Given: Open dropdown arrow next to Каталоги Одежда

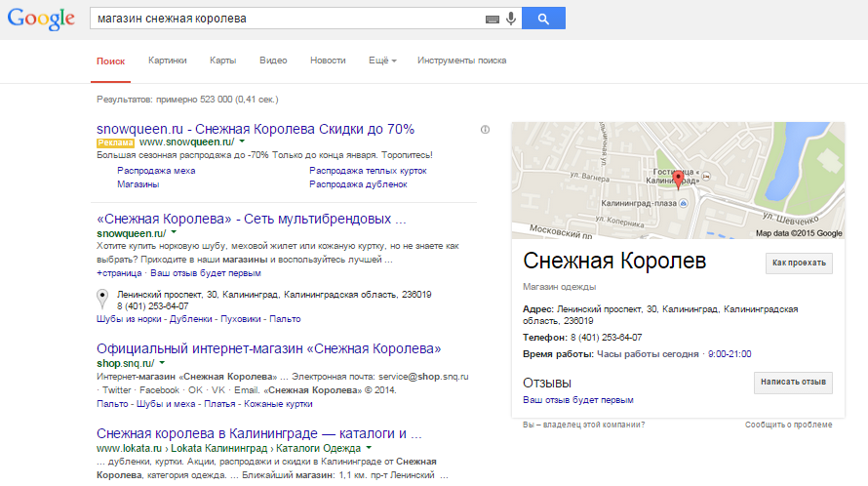Looking at the screenshot, I should 369,448.
